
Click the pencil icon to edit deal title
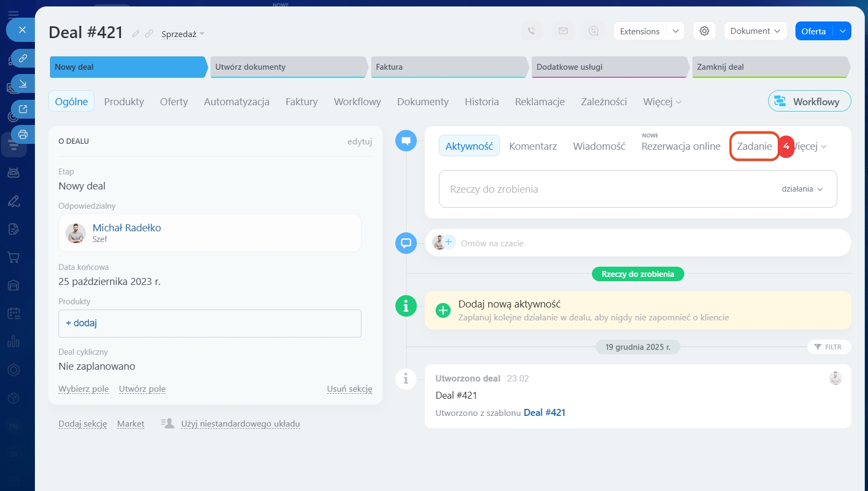136,34
